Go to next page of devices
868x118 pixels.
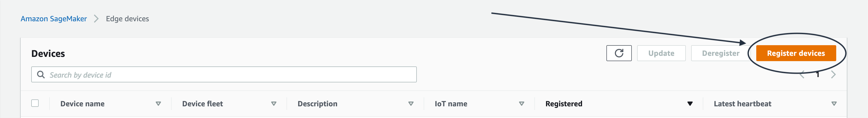[833, 75]
